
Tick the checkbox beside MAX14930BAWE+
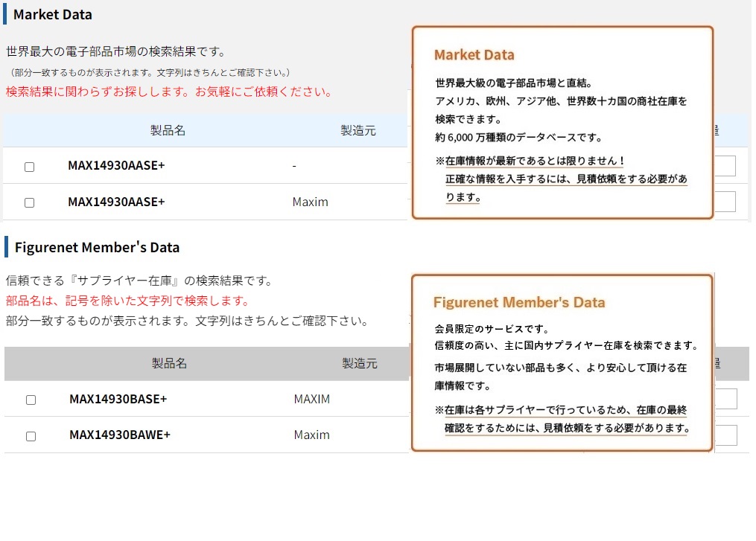[x=31, y=436]
